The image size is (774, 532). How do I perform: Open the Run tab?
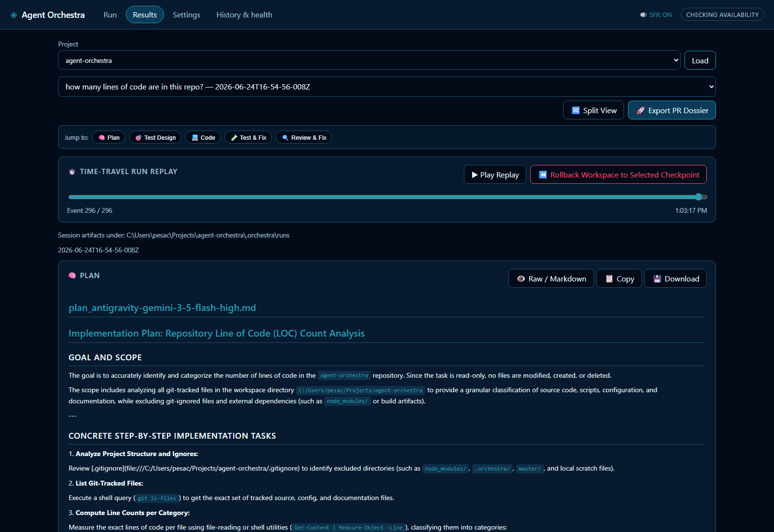[110, 15]
